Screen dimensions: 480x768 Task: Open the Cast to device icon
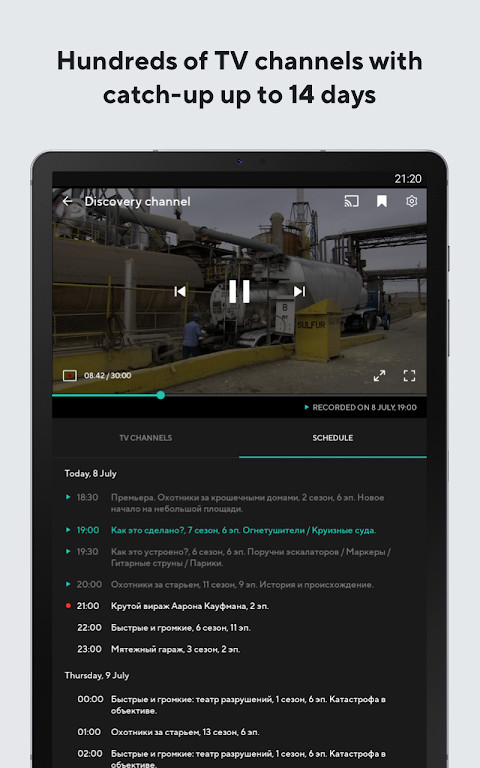pyautogui.click(x=351, y=201)
